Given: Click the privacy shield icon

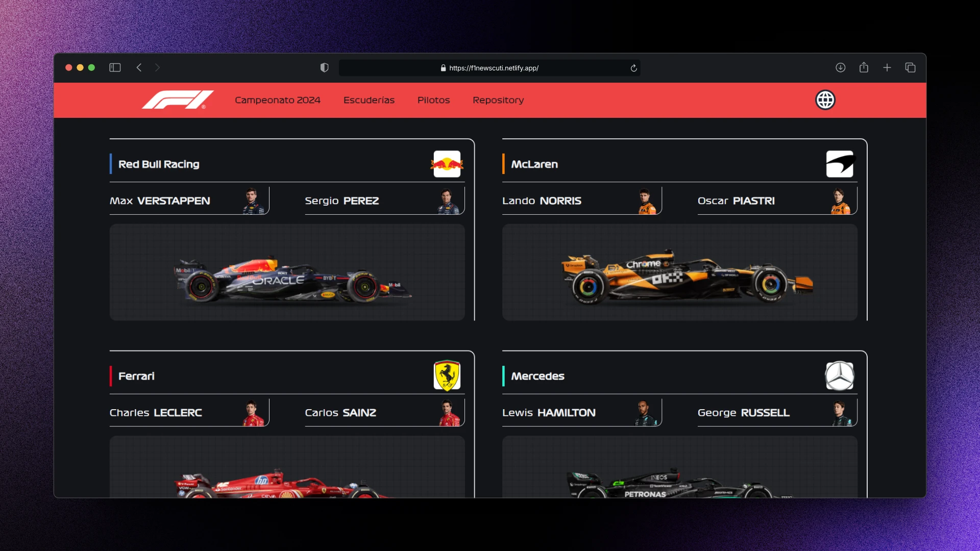Looking at the screenshot, I should [x=324, y=68].
